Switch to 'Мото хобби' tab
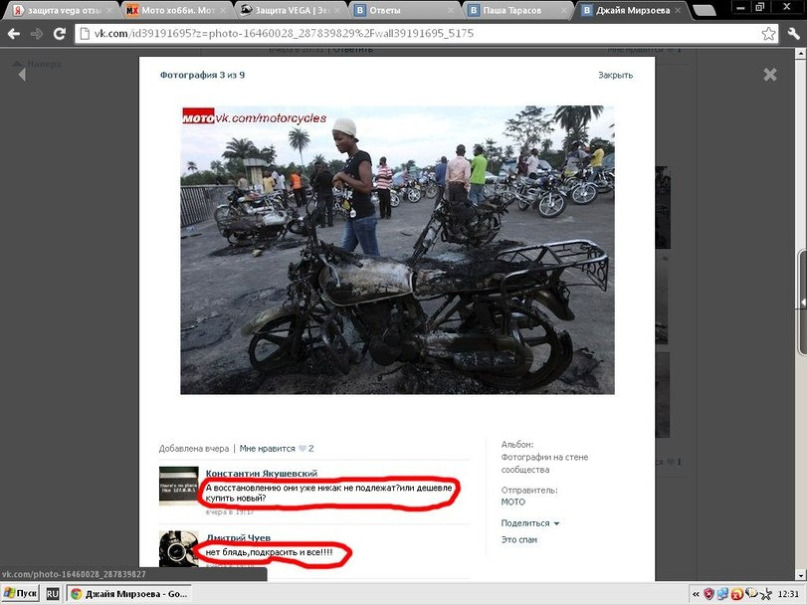 tap(175, 10)
